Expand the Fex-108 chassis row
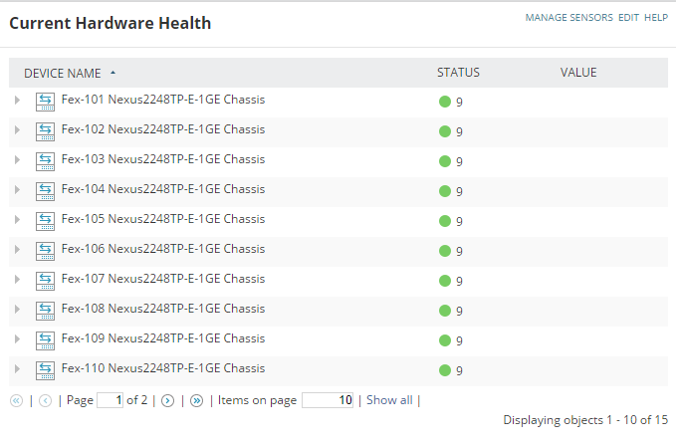 (17, 309)
